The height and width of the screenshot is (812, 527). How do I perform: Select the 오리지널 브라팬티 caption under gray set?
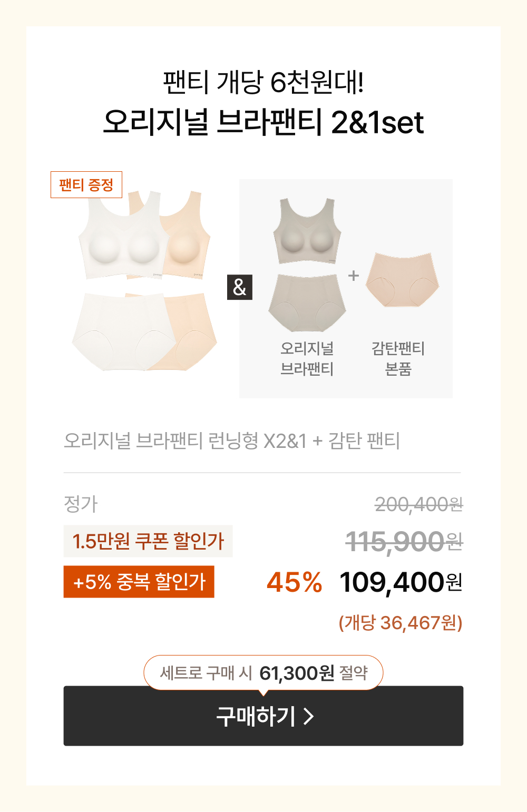(307, 358)
